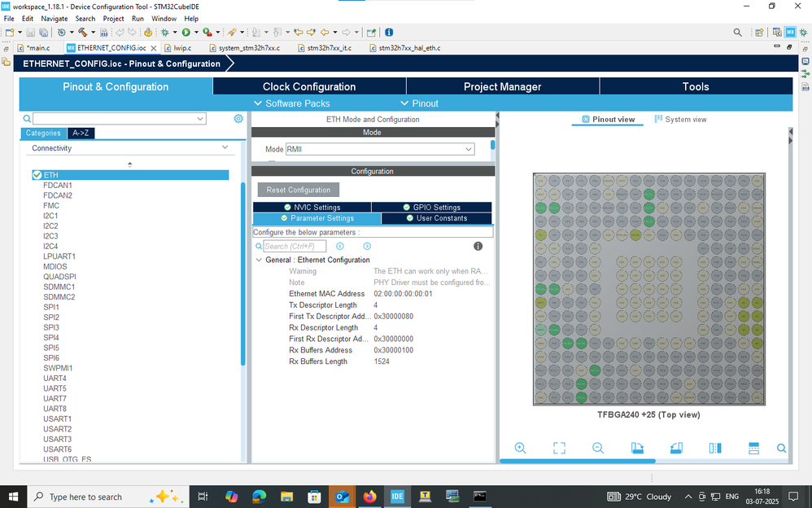Switch to the Project Manager tab
Image resolution: width=812 pixels, height=508 pixels.
[502, 86]
